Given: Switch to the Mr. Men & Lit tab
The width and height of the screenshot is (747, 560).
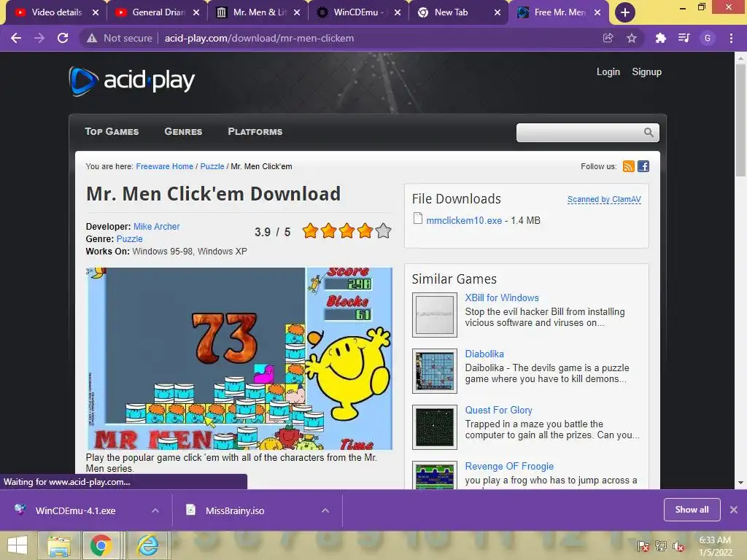Looking at the screenshot, I should pyautogui.click(x=259, y=12).
